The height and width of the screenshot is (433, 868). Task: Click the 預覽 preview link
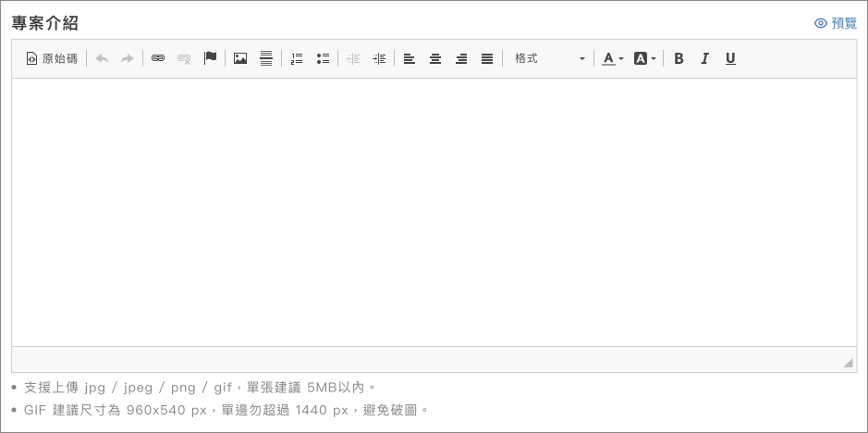[836, 23]
